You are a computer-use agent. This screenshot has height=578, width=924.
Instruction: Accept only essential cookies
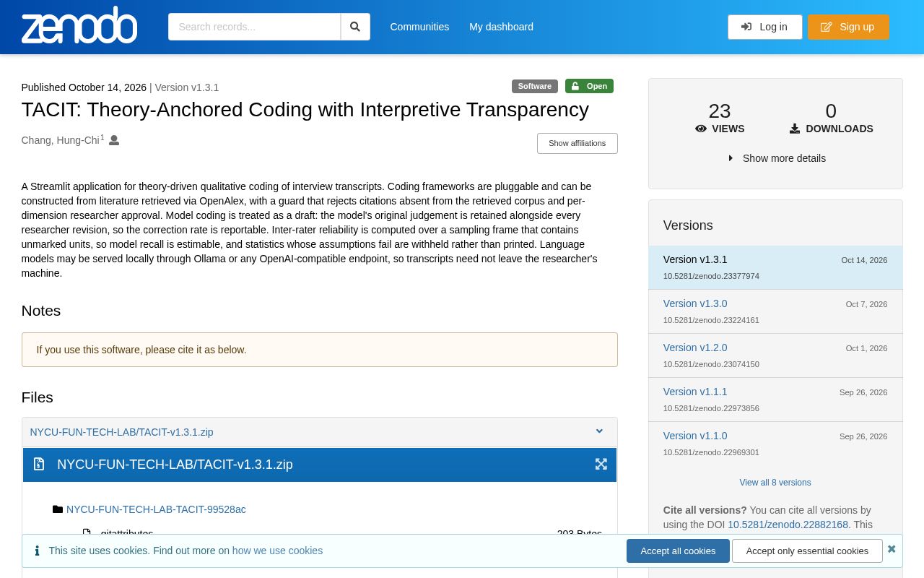point(807,551)
